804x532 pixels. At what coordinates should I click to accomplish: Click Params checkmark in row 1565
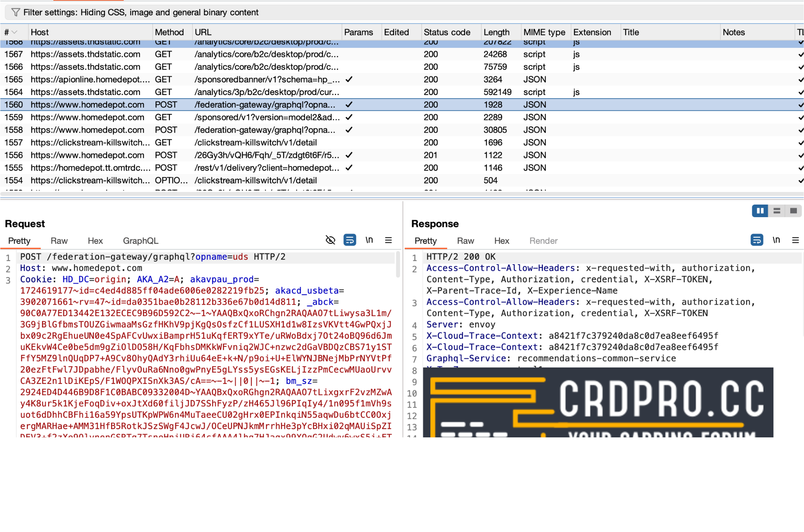[x=349, y=79]
